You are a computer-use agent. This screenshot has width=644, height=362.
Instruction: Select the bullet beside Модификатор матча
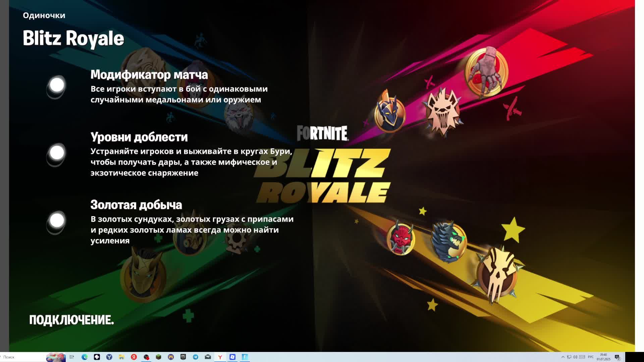57,85
